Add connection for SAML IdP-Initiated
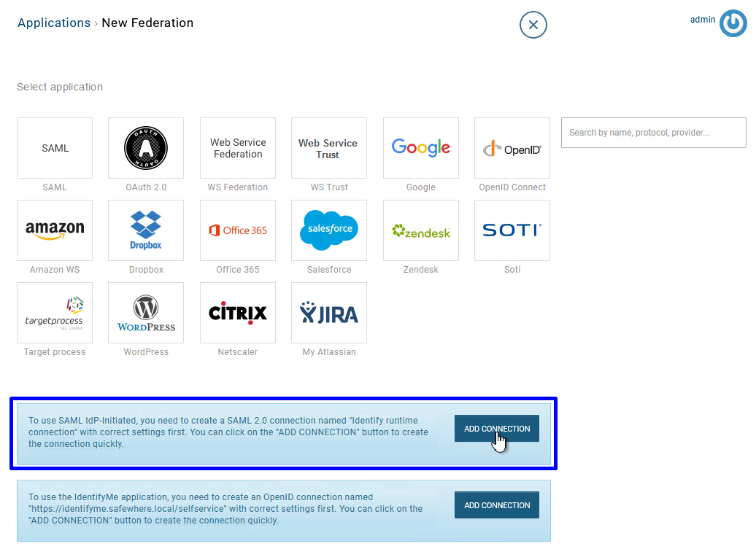Viewport: 756px width, 549px height. (497, 429)
